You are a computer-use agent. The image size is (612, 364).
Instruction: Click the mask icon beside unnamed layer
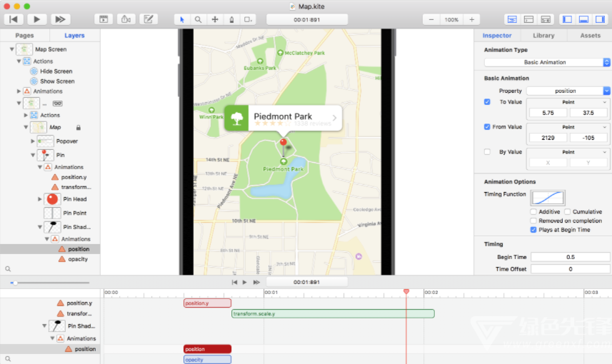pos(58,103)
